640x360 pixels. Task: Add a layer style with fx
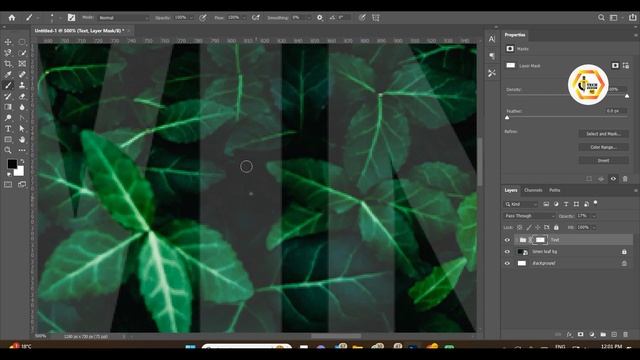(569, 334)
